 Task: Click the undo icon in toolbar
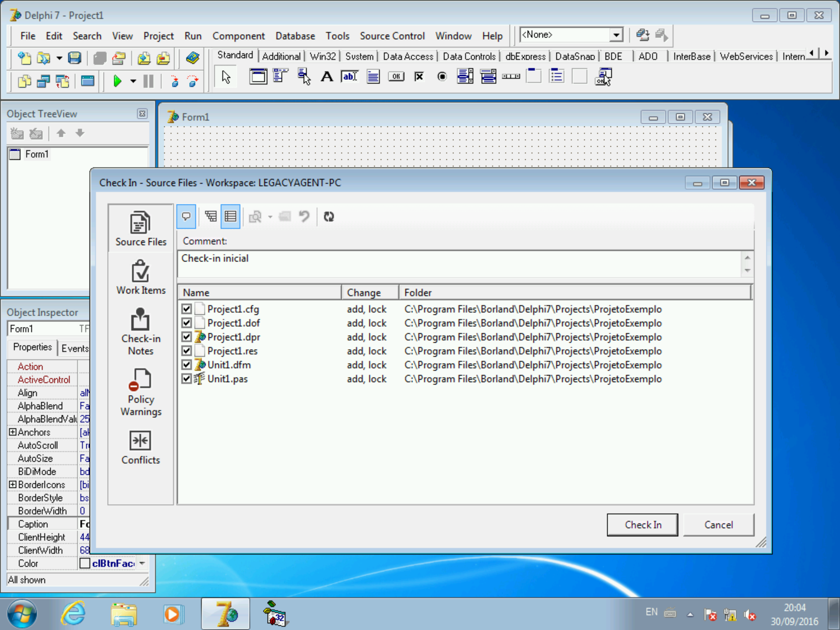click(x=304, y=216)
